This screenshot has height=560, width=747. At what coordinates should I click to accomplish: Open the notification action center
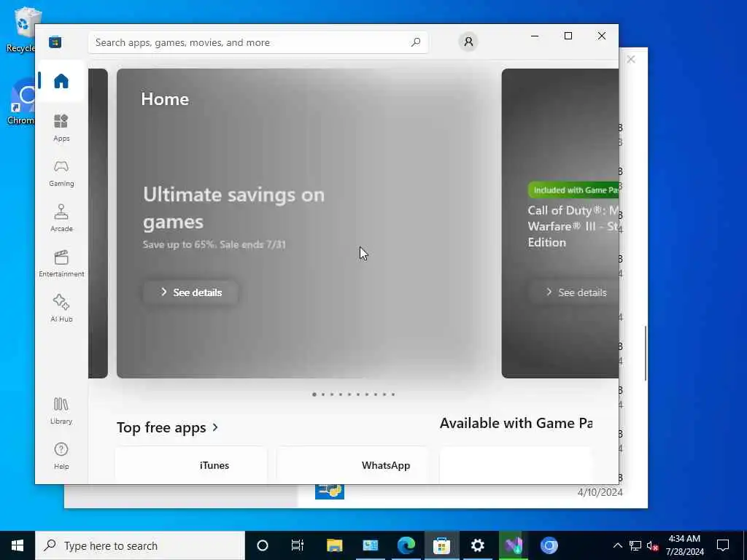tap(723, 545)
